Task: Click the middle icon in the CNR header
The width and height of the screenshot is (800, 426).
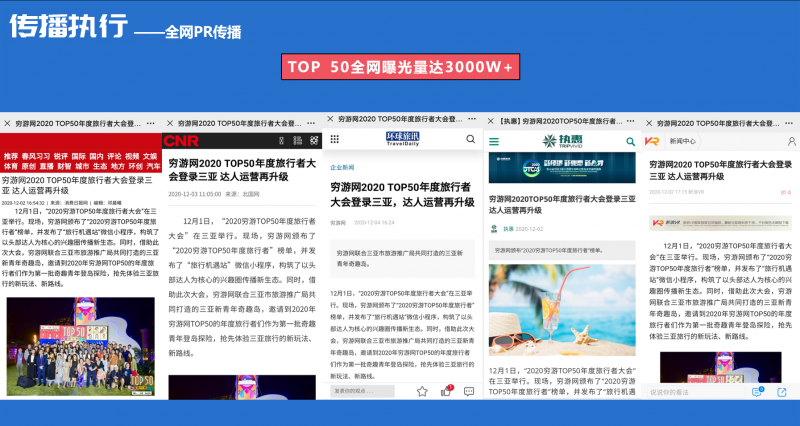Action: 297,141
